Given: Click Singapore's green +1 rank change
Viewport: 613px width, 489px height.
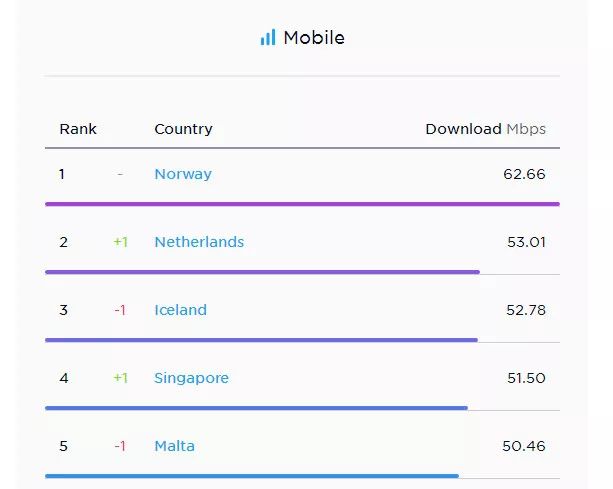Looking at the screenshot, I should pyautogui.click(x=120, y=378).
